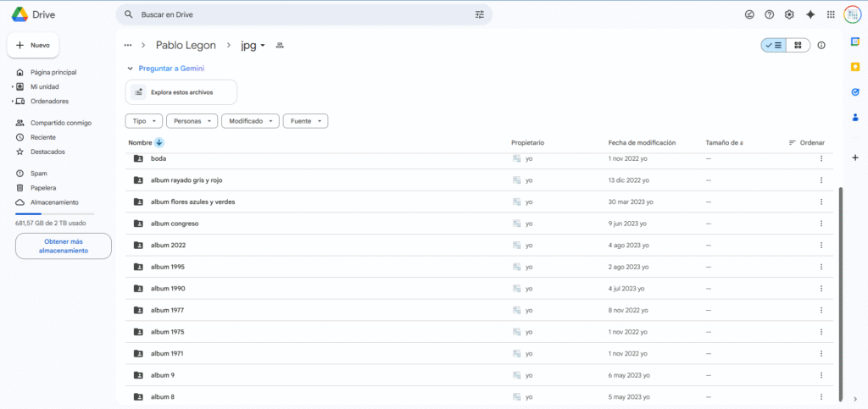Click the Preguntar a Gemini link
Image resolution: width=868 pixels, height=409 pixels.
coord(171,69)
